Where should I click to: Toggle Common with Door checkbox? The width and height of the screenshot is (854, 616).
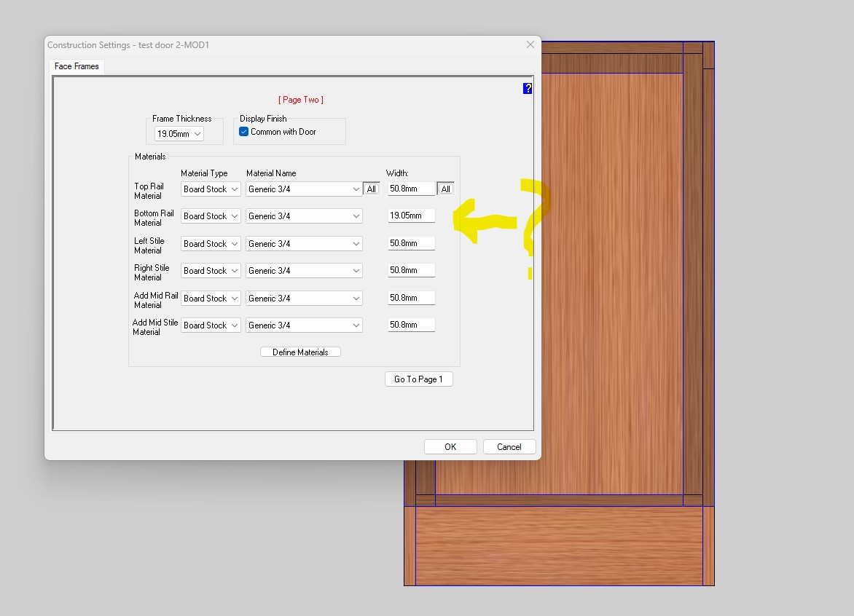pyautogui.click(x=244, y=132)
